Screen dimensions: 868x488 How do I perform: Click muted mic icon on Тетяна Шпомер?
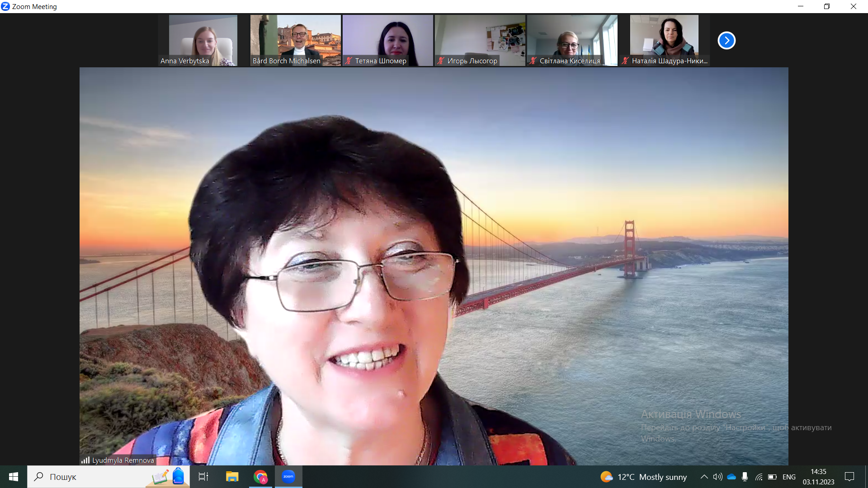(x=349, y=61)
